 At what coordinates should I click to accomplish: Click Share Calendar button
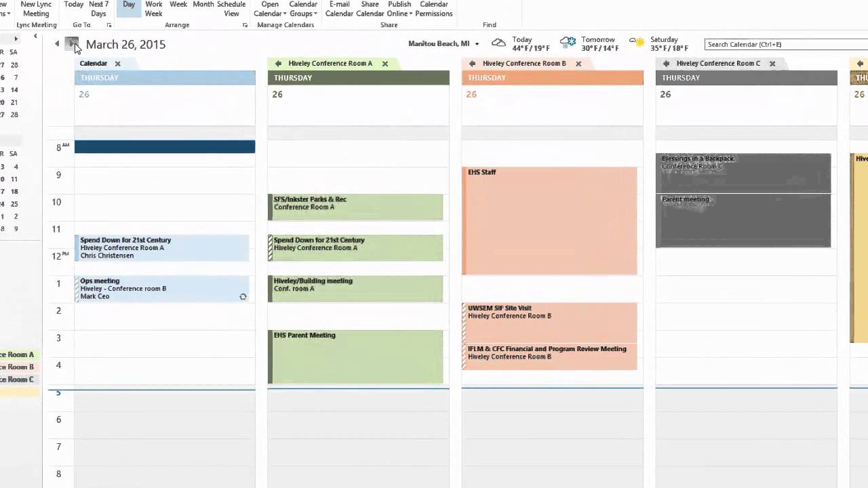370,9
